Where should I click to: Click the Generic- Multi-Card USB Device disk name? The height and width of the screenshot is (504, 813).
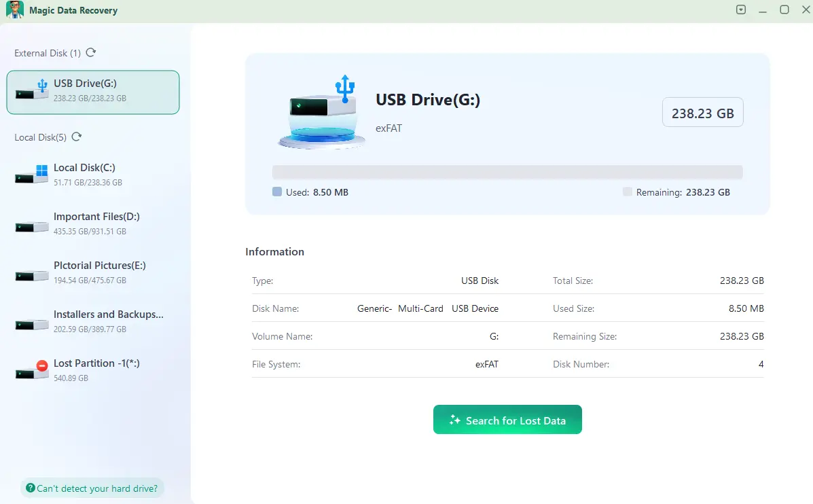[428, 308]
